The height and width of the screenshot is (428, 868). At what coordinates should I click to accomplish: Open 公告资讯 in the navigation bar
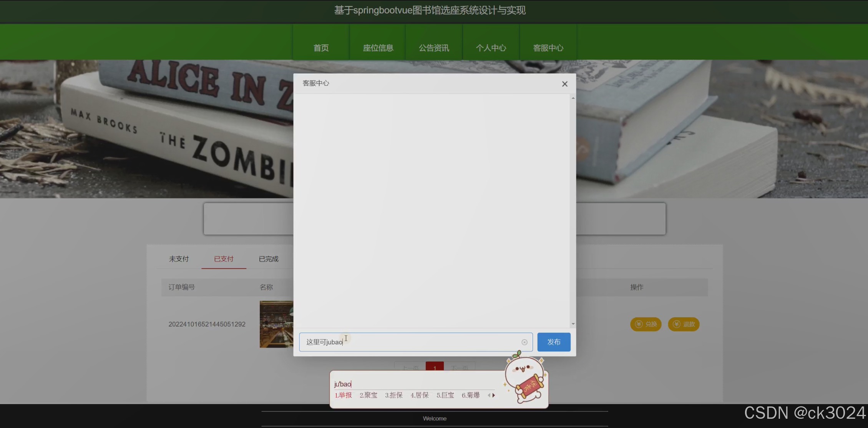(434, 48)
